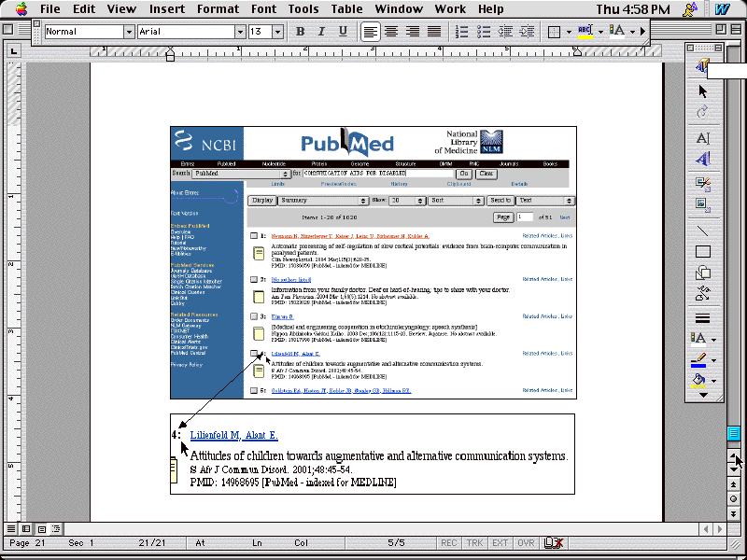The image size is (747, 560).
Task: Toggle EXT selection mode in status bar
Action: click(500, 543)
